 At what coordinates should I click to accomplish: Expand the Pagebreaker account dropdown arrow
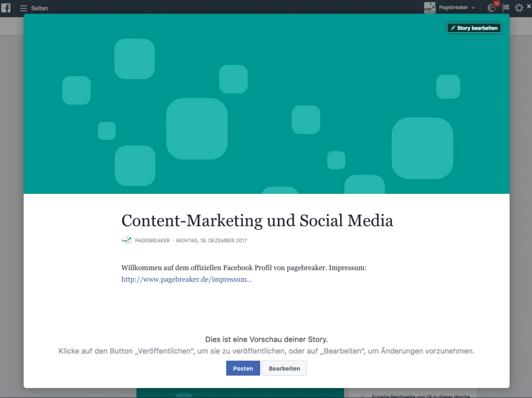[473, 8]
